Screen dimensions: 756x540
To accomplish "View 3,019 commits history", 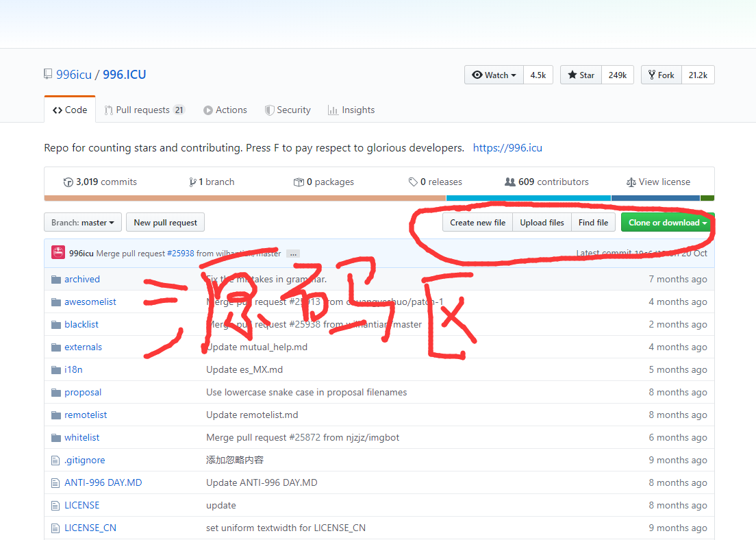I will point(100,182).
